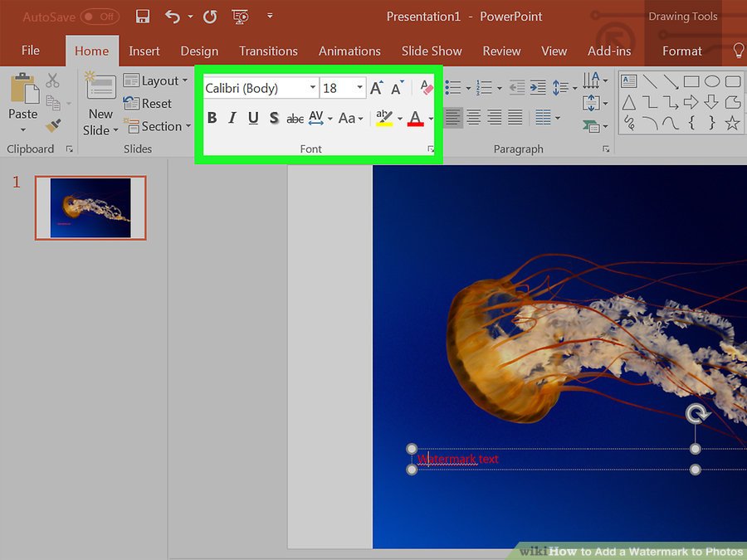The height and width of the screenshot is (560, 747).
Task: Align text to the right
Action: pos(494,117)
